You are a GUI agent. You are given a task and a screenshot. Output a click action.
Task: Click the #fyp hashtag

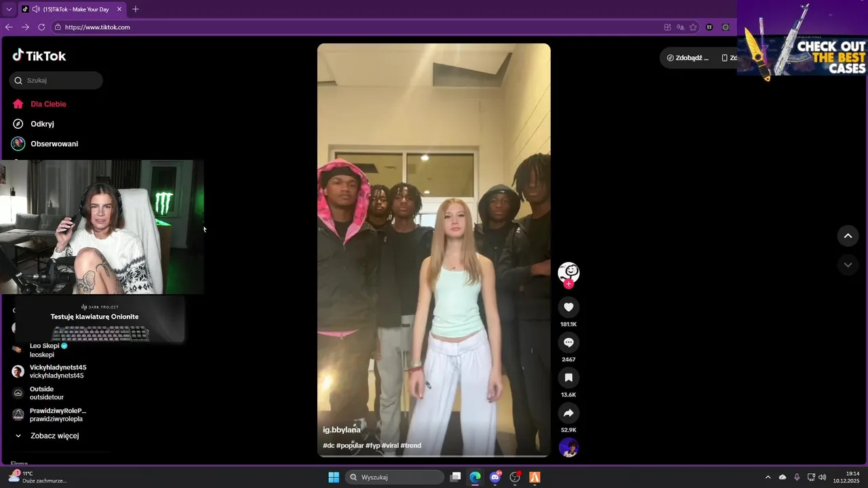[x=373, y=445]
